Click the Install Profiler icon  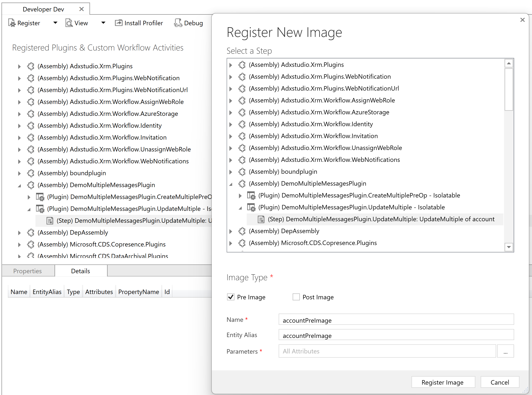point(119,23)
